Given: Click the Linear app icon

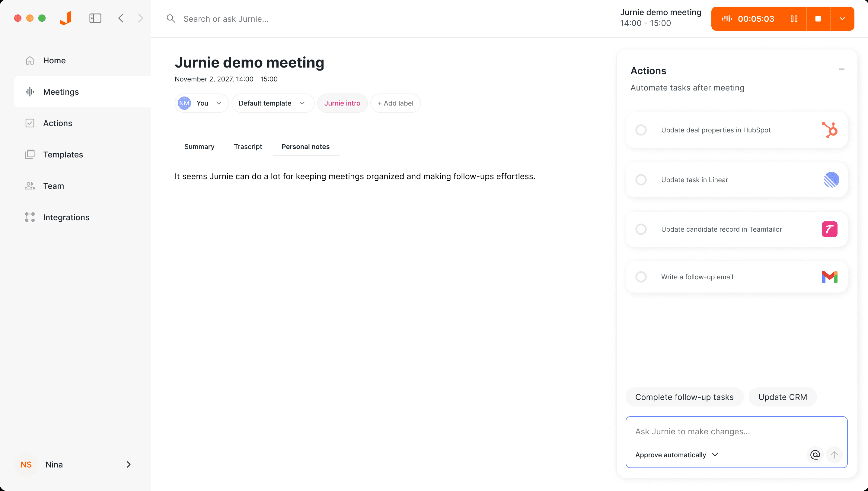Looking at the screenshot, I should coord(831,180).
